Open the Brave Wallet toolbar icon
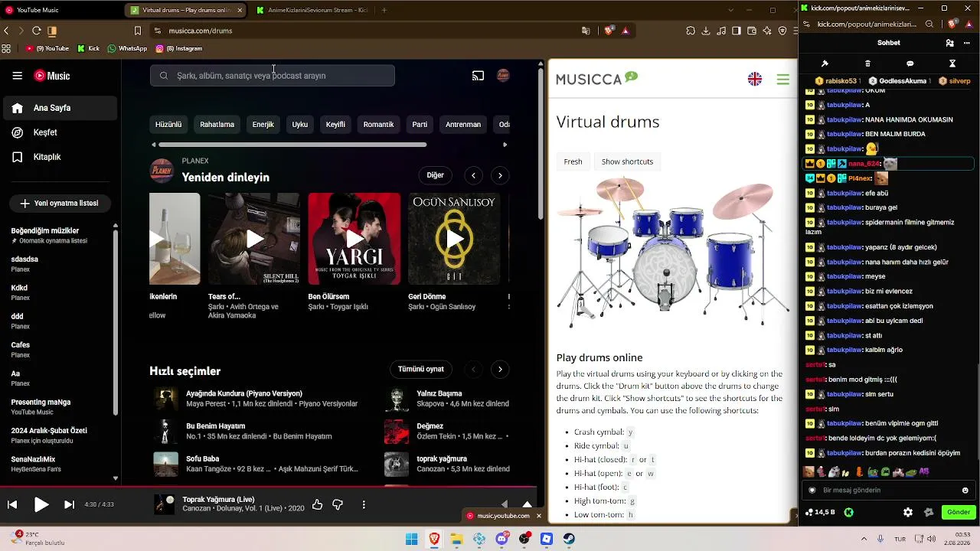 tap(752, 31)
